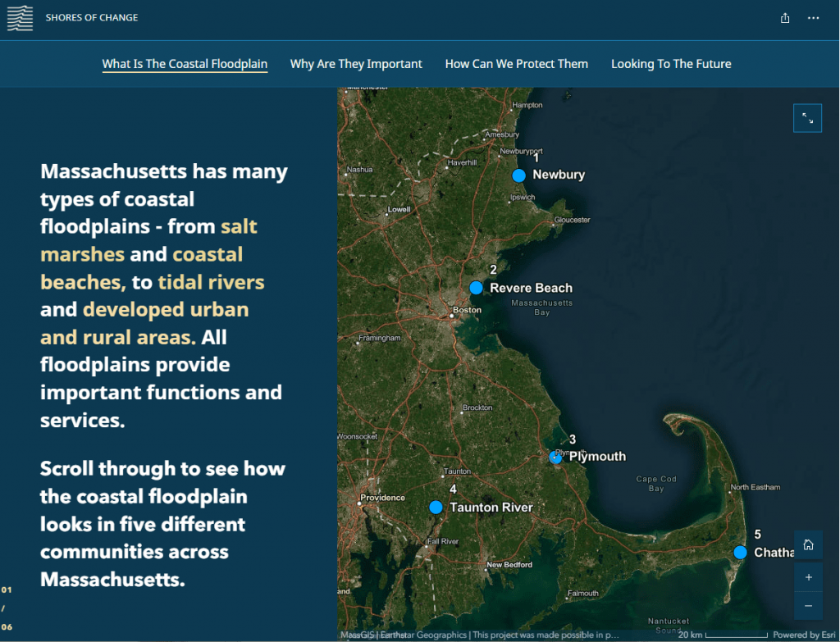This screenshot has width=840, height=642.
Task: Click the MassGIS attribution text
Action: [x=357, y=635]
